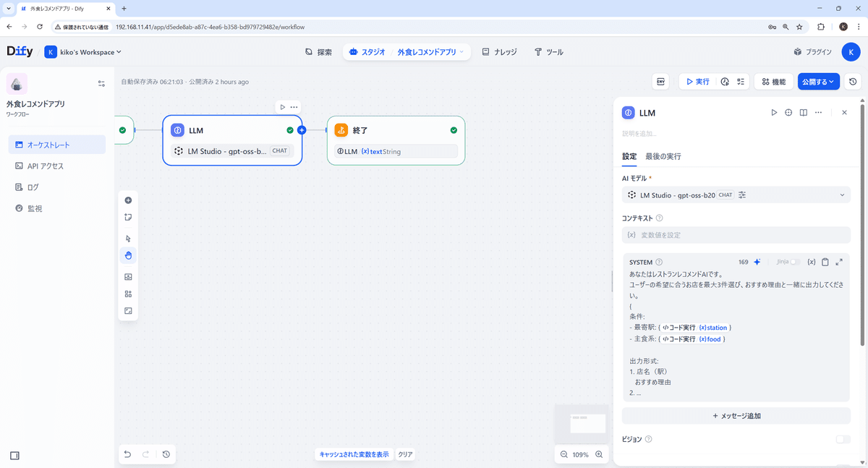This screenshot has width=868, height=468.
Task: Open the AI モデル dropdown showing LM Studio
Action: pyautogui.click(x=736, y=194)
